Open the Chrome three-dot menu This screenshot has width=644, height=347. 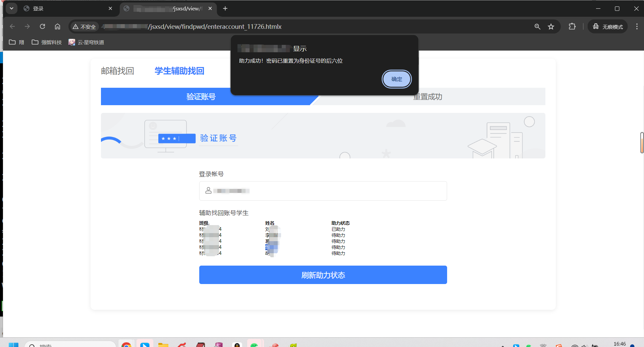[637, 26]
